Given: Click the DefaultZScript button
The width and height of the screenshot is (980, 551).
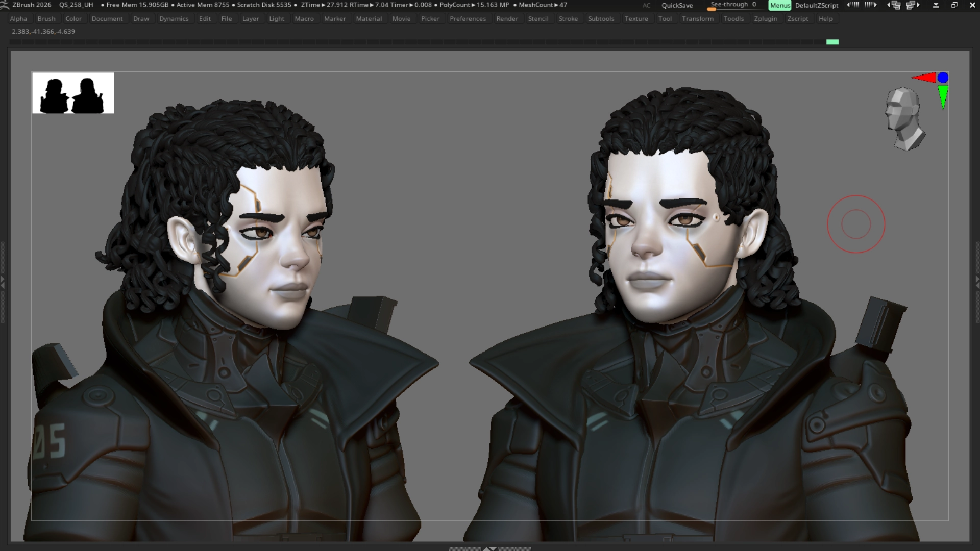Looking at the screenshot, I should (816, 5).
